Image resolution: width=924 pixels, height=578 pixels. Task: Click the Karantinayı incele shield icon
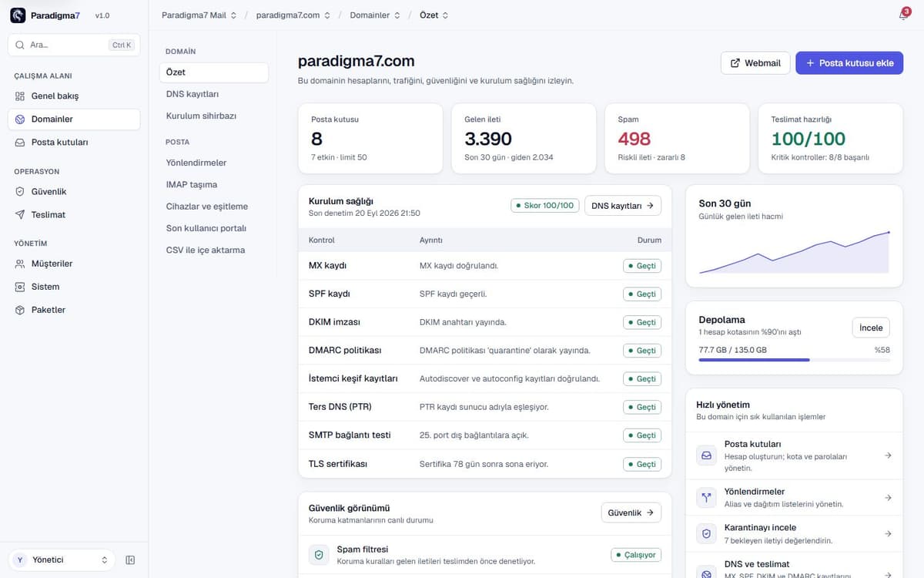click(706, 533)
